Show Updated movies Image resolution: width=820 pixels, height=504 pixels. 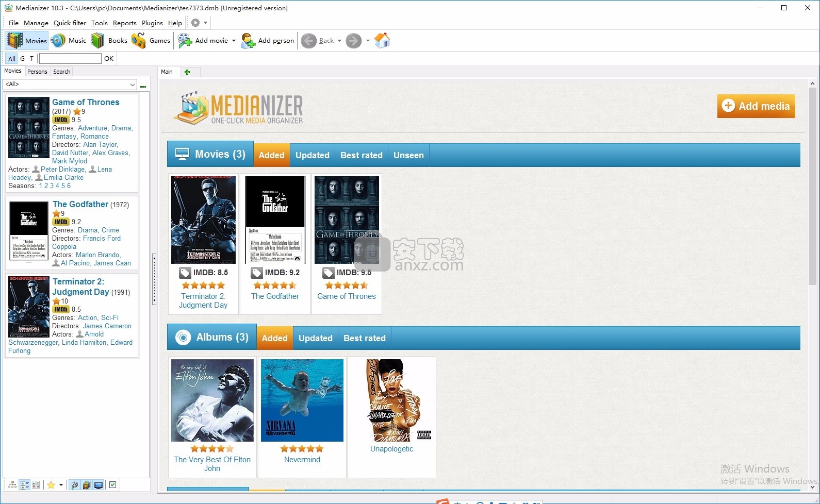tap(313, 155)
